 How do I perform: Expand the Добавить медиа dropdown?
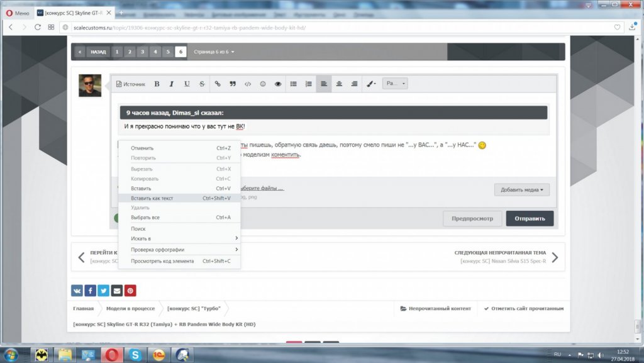click(x=521, y=189)
